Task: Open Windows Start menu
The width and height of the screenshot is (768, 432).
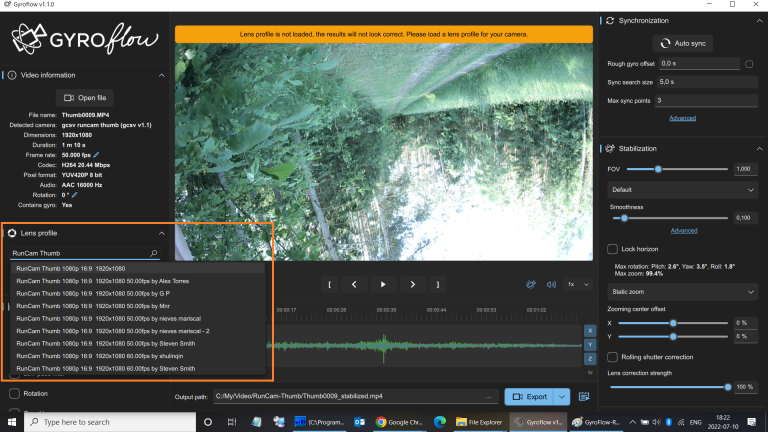Action: pyautogui.click(x=12, y=422)
